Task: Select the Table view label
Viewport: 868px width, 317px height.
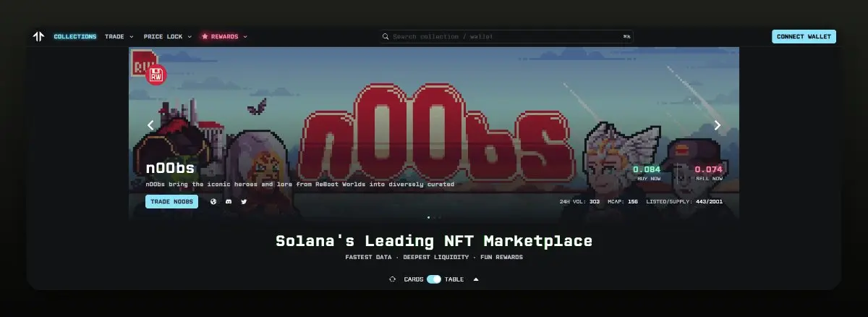Action: pos(454,279)
